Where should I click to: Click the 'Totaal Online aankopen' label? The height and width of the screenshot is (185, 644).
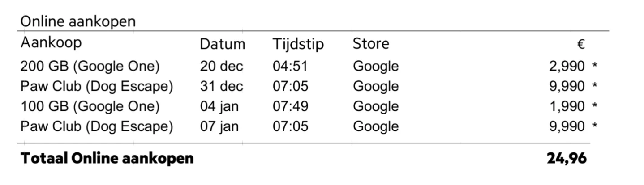tap(107, 158)
